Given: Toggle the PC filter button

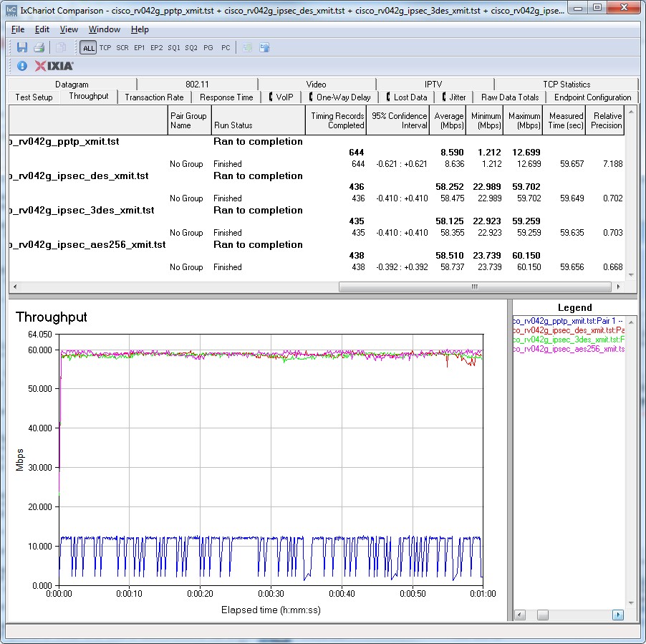Looking at the screenshot, I should pyautogui.click(x=226, y=48).
